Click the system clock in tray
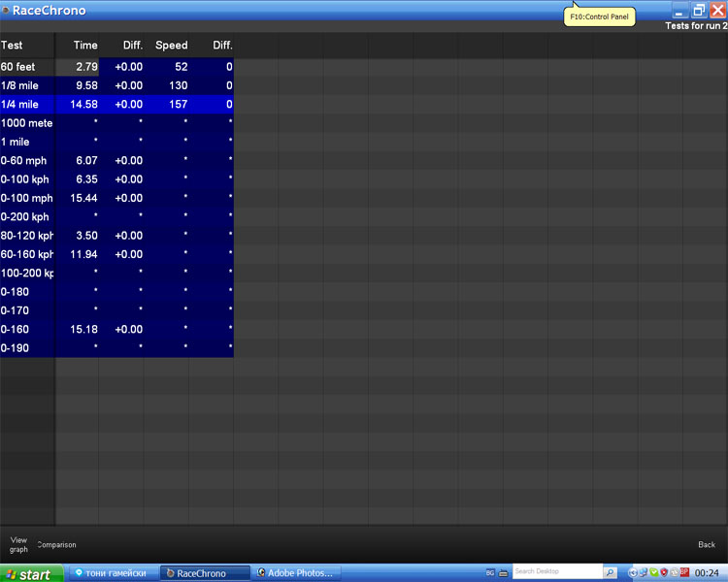The width and height of the screenshot is (728, 582). [709, 573]
